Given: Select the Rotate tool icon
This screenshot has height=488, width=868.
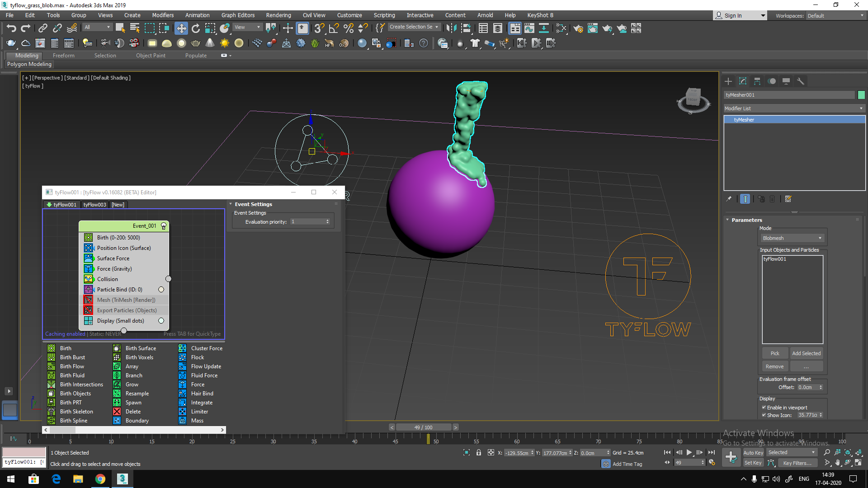Looking at the screenshot, I should pyautogui.click(x=196, y=28).
